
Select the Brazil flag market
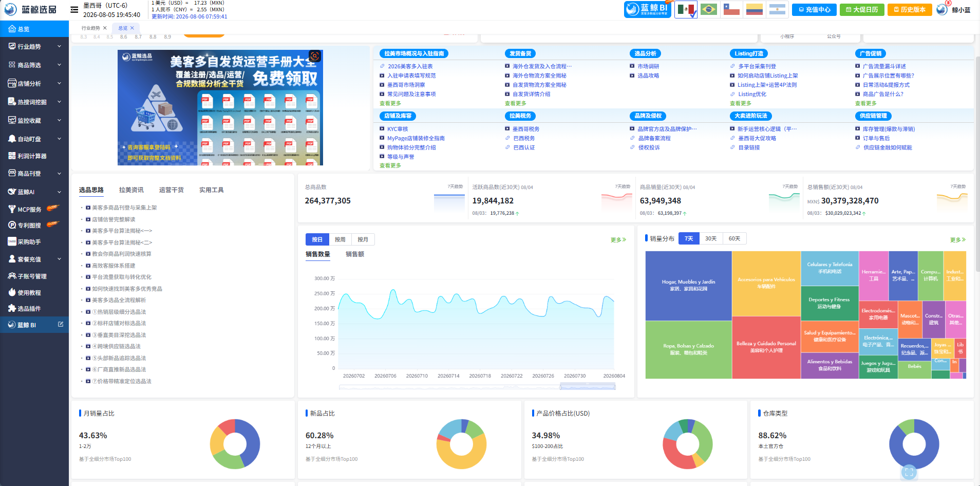pos(709,9)
